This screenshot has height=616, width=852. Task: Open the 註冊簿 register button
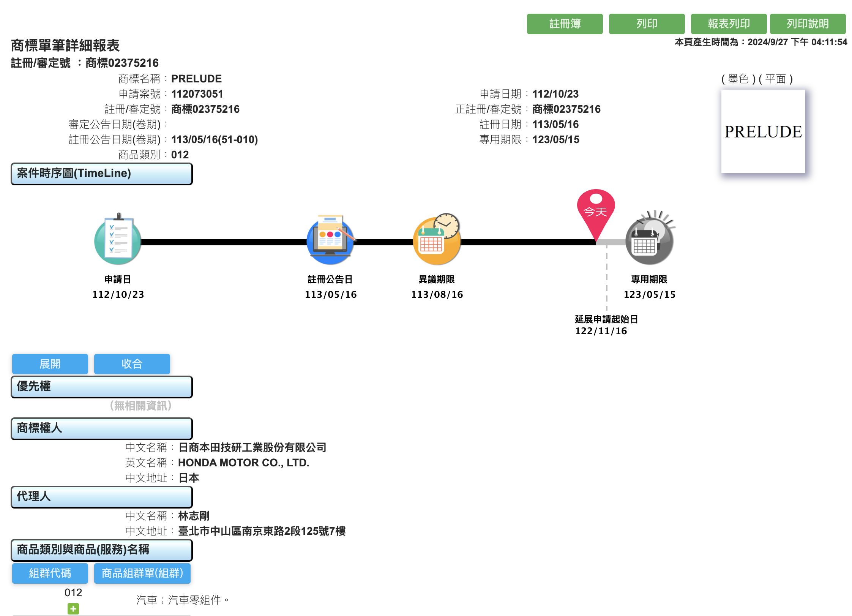click(565, 24)
